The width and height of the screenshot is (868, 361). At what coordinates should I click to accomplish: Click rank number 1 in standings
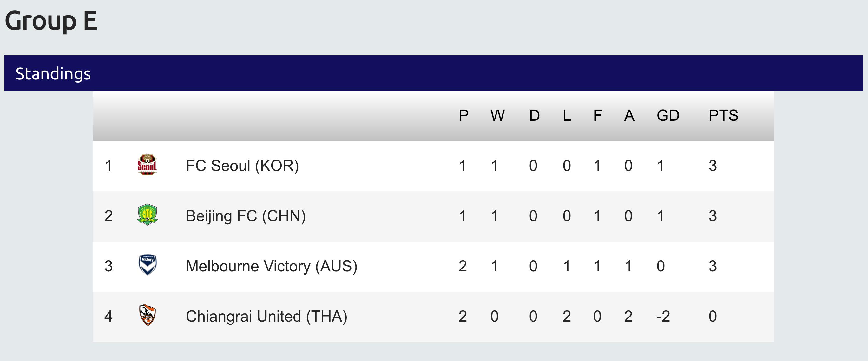click(108, 166)
